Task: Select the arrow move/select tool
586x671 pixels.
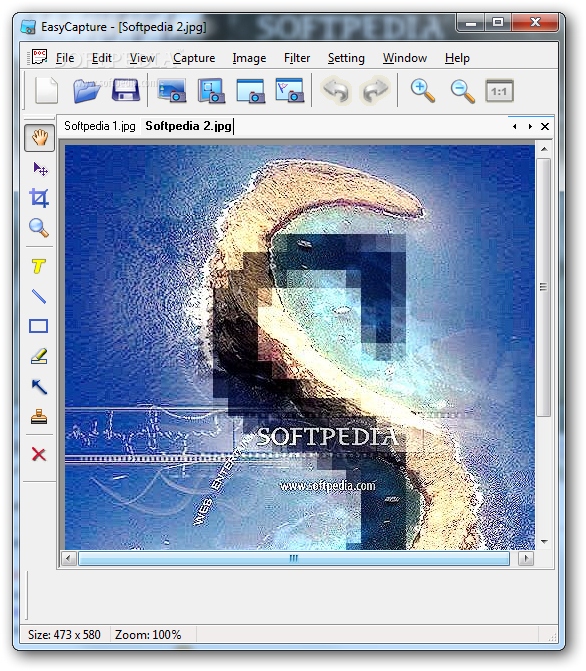Action: pyautogui.click(x=40, y=169)
